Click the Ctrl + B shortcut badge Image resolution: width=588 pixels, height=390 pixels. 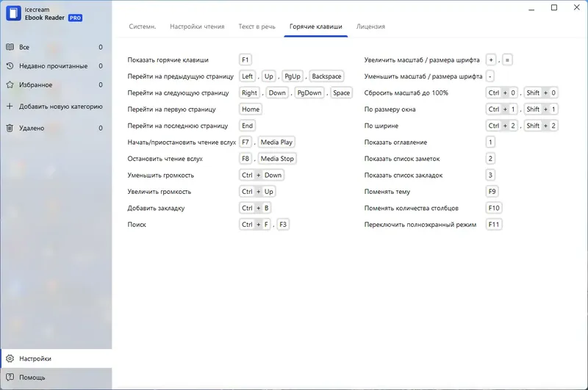click(255, 209)
